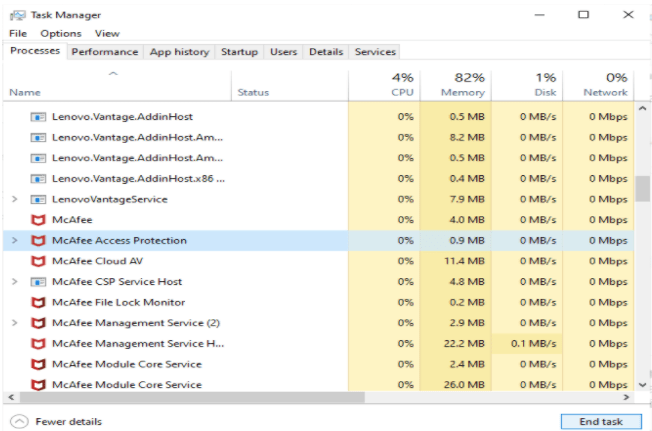Click Module Core Service icon using 26.0 MB
The height and width of the screenshot is (431, 652).
[x=38, y=385]
